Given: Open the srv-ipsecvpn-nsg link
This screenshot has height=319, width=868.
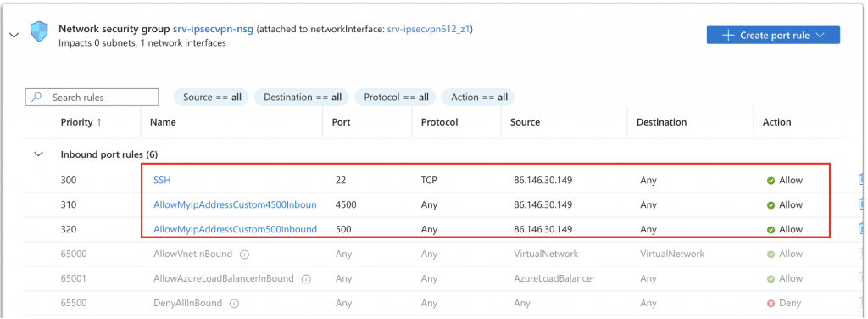Looking at the screenshot, I should [x=213, y=29].
